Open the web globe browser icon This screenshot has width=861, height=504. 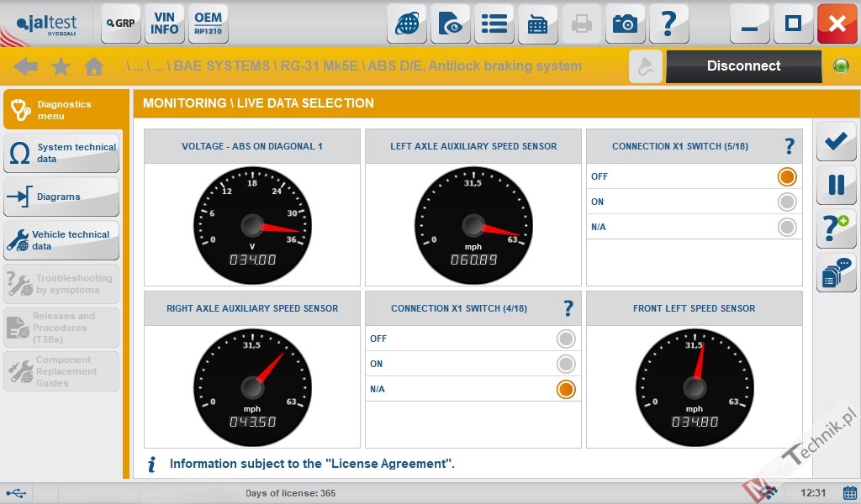pos(407,24)
